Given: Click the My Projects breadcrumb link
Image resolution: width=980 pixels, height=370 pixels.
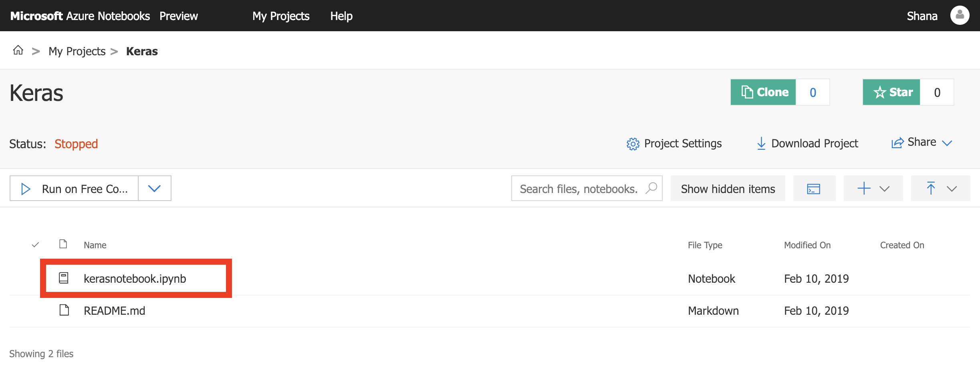Looking at the screenshot, I should (77, 51).
